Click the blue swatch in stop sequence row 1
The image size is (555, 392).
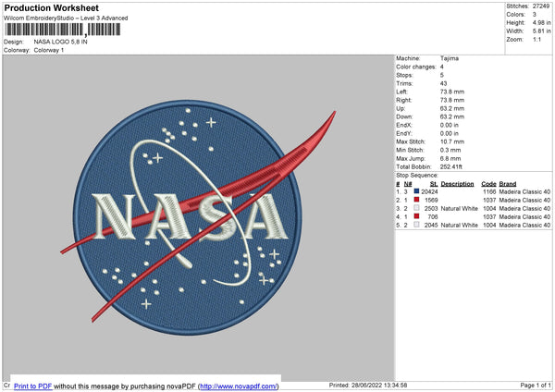416,191
